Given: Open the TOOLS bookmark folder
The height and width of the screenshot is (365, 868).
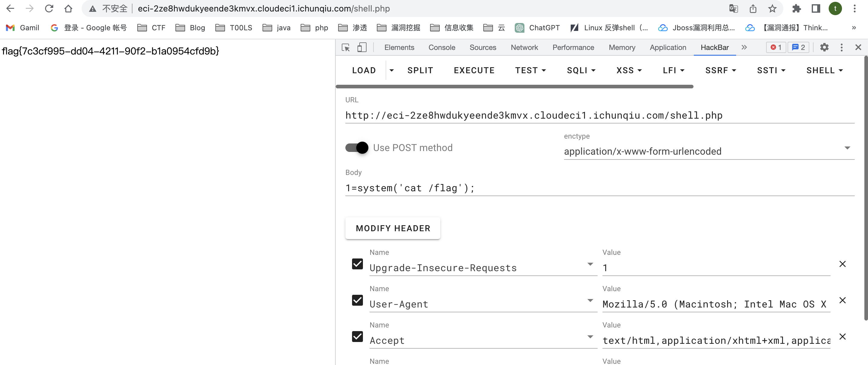Looking at the screenshot, I should click(x=234, y=28).
